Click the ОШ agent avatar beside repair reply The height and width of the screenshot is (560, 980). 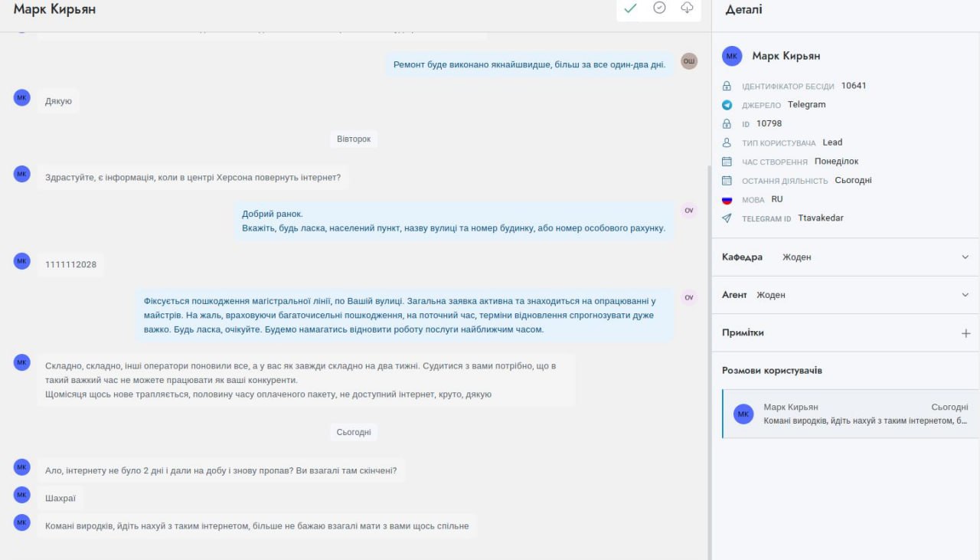point(689,61)
